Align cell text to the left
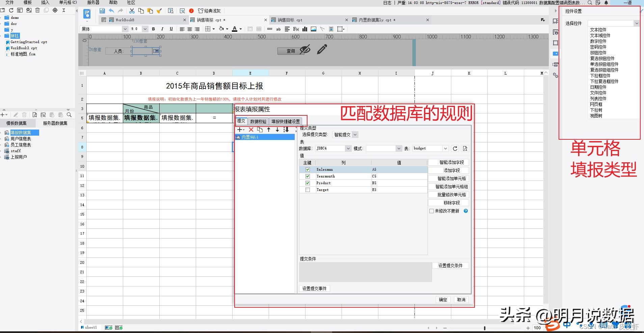This screenshot has height=333, width=644. (x=182, y=29)
